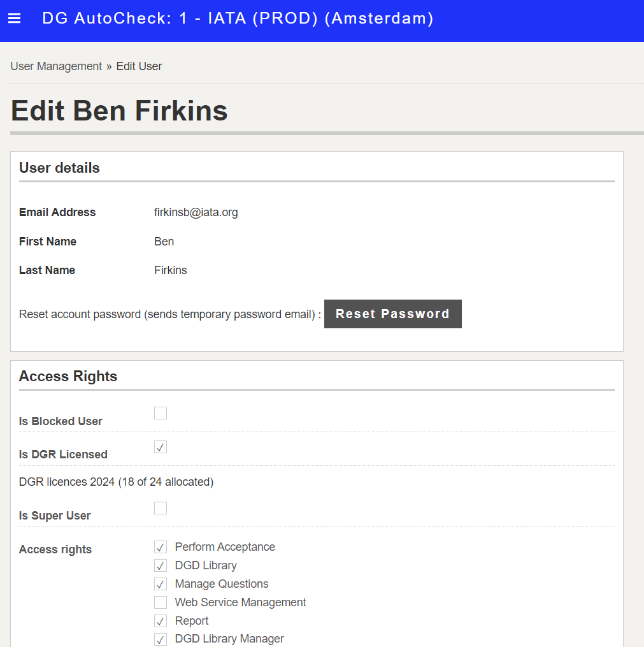This screenshot has width=644, height=647.
Task: Click the Perform Acceptance label text
Action: coord(225,547)
